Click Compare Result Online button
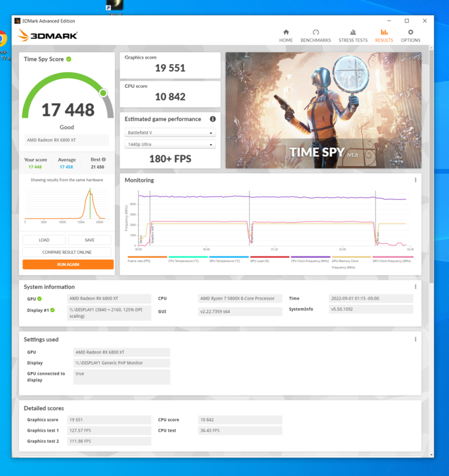 (67, 252)
